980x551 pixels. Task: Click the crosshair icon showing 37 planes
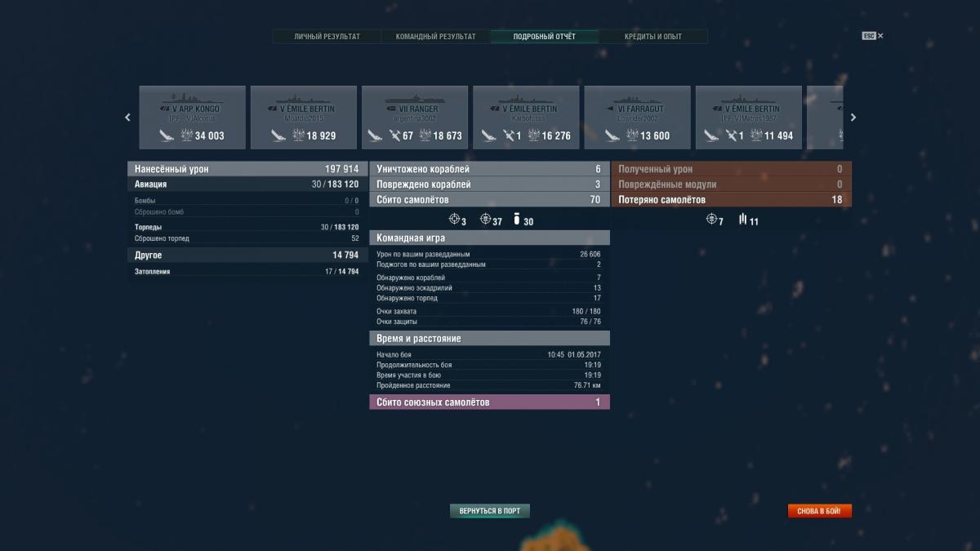tap(485, 220)
